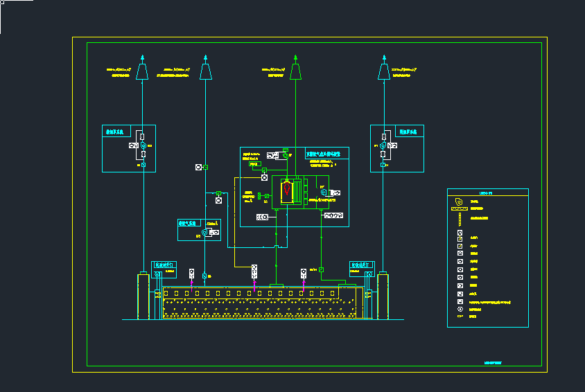Viewport: 585px width, 392px height.
Task: Select the fan symbol in upper-right system box
Action: tap(382, 146)
